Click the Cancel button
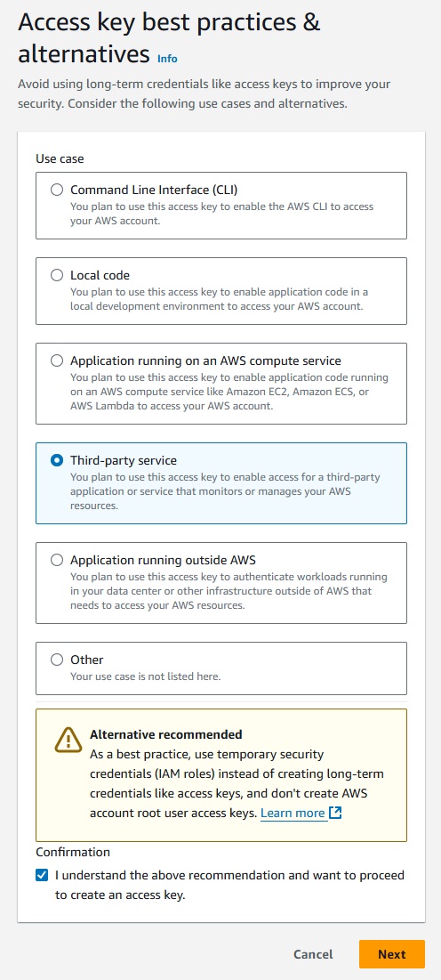The image size is (441, 980). point(313,954)
